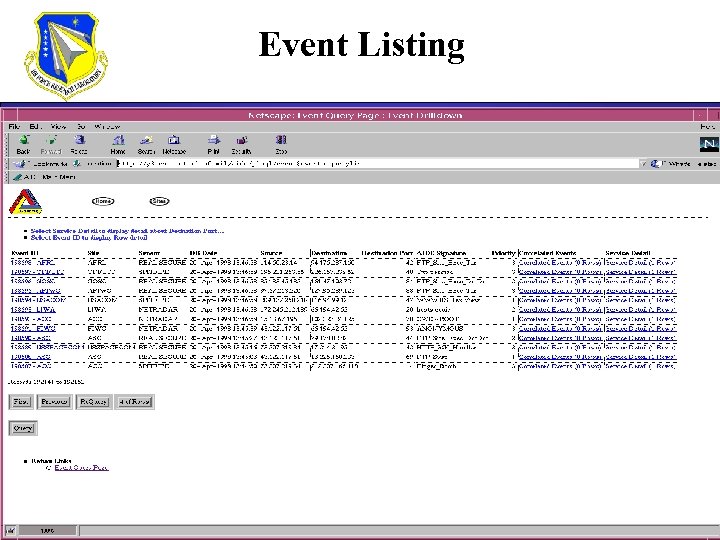Click the status bar security lock icon
720x540 pixels.
point(10,530)
